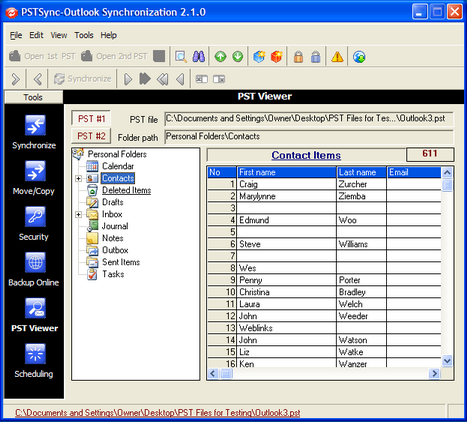Select the Tasks folder

113,274
